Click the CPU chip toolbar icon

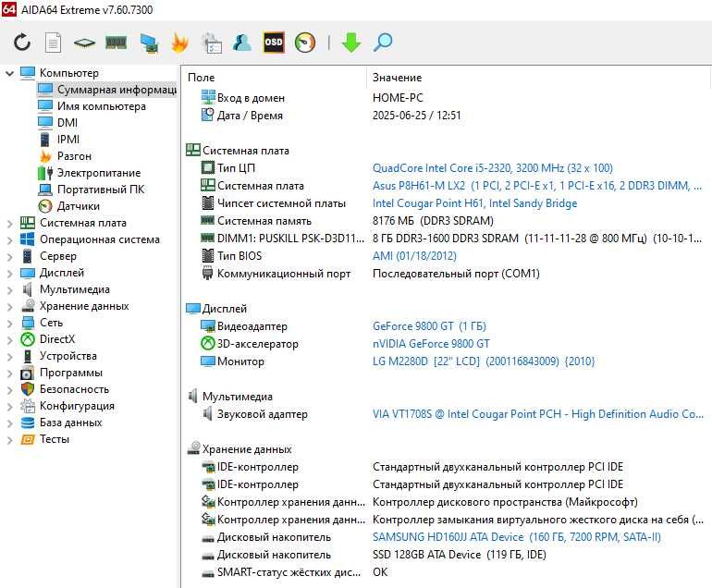coord(84,43)
